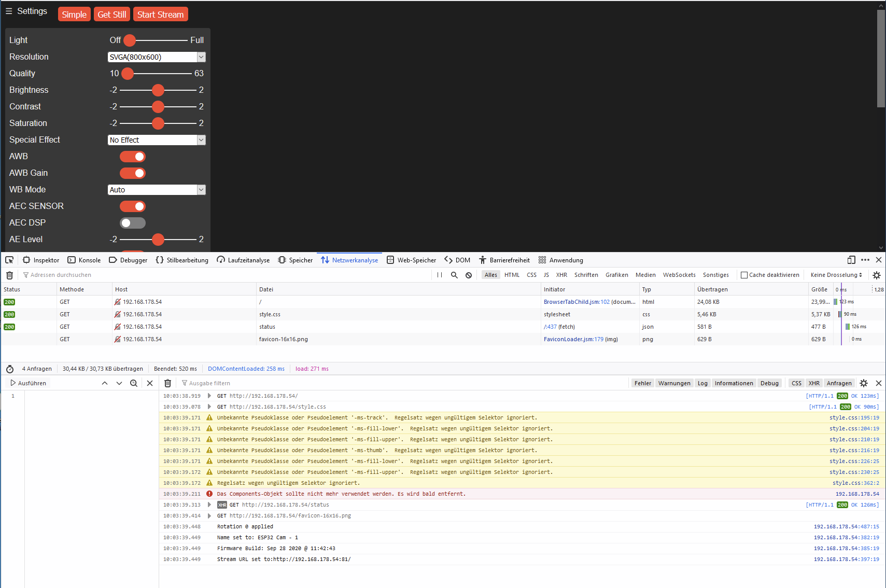Pause network traffic recording

pyautogui.click(x=439, y=275)
